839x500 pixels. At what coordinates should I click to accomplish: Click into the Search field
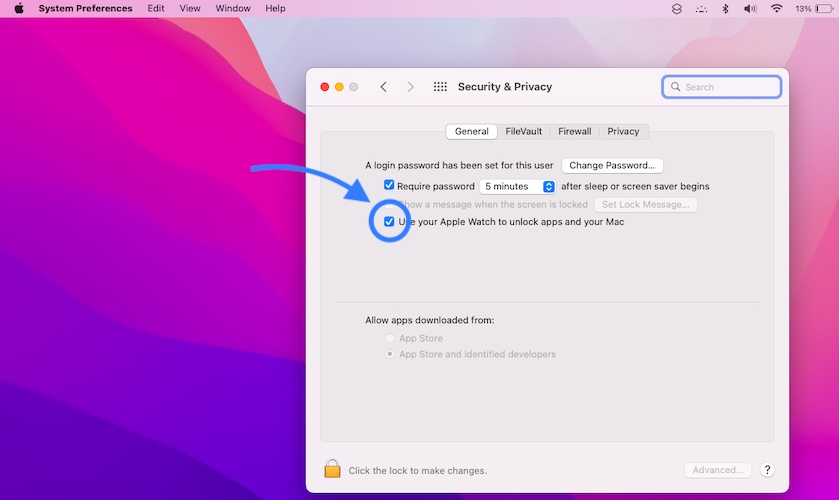point(721,87)
